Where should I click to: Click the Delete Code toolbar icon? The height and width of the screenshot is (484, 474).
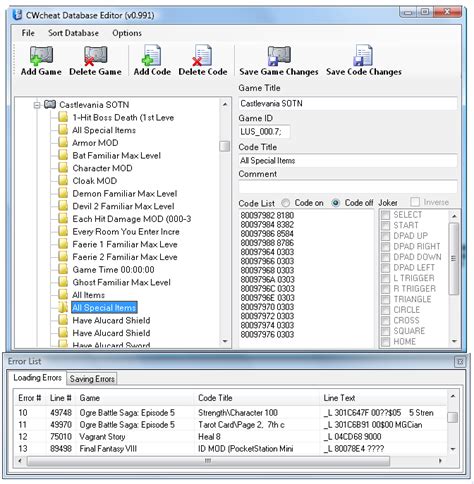point(202,55)
